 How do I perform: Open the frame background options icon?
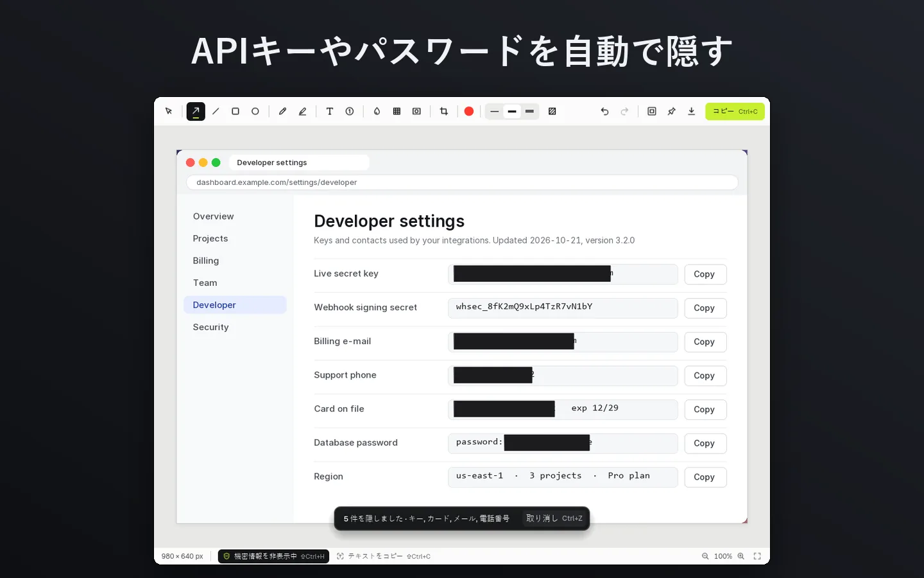tap(652, 111)
